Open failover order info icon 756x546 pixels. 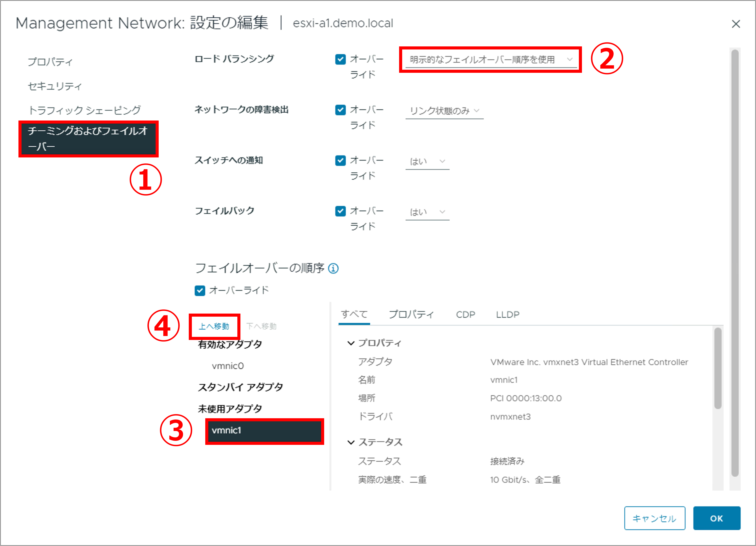[x=333, y=268]
